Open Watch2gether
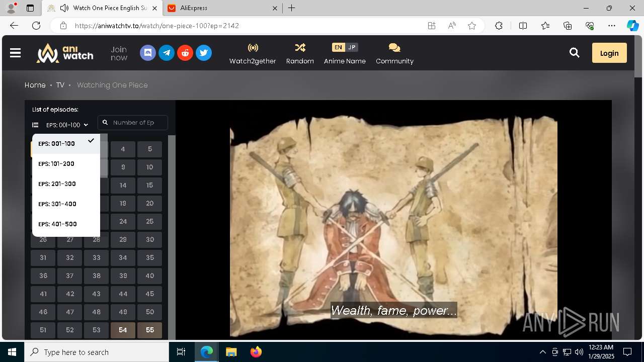This screenshot has height=362, width=644. pyautogui.click(x=253, y=53)
